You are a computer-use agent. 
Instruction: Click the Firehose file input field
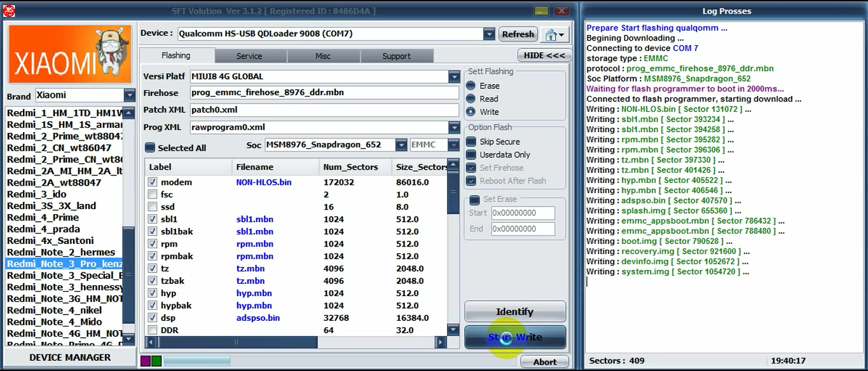(324, 93)
